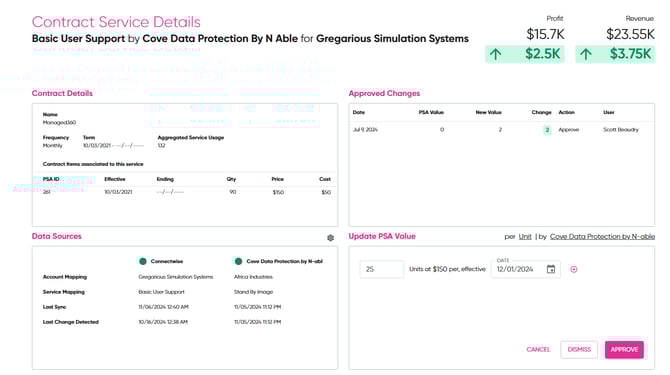This screenshot has width=670, height=375.
Task: Click the PSA Value column header
Action: click(431, 112)
